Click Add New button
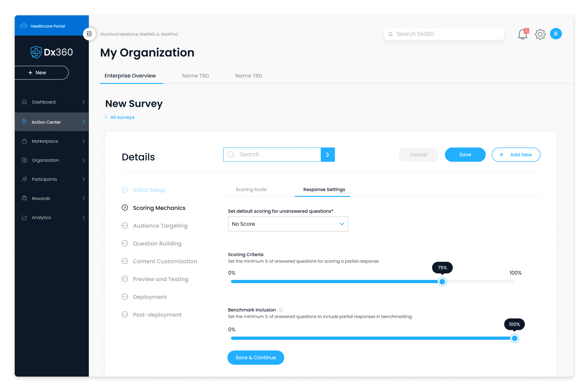 click(x=516, y=155)
